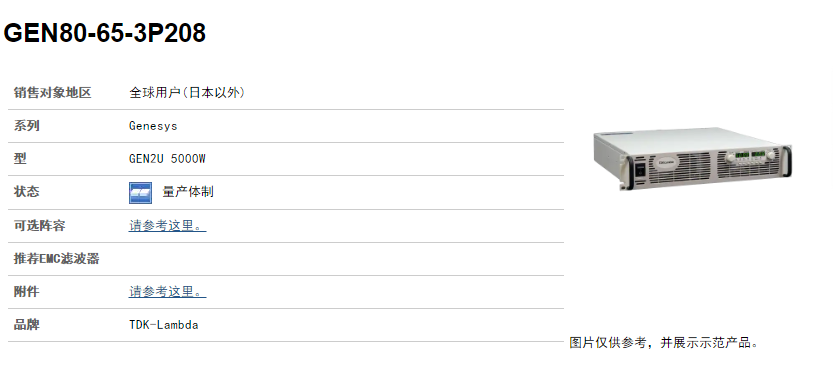Click the GEN2U 5000W type value
This screenshot has width=833, height=371.
[167, 158]
